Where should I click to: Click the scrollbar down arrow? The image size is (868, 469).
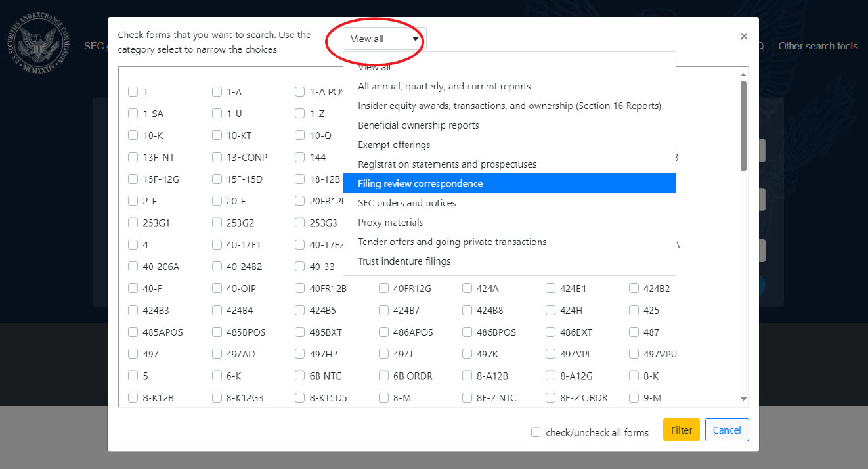click(743, 399)
